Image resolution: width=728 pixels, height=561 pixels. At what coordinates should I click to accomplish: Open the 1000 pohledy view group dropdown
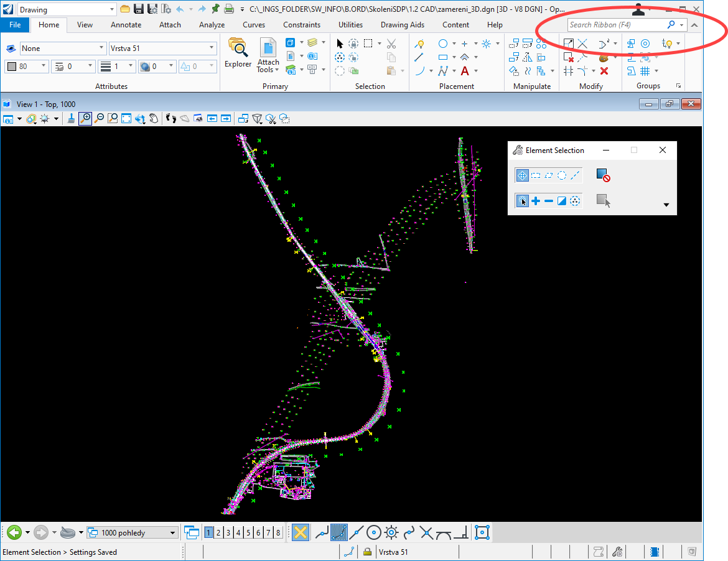(x=133, y=532)
